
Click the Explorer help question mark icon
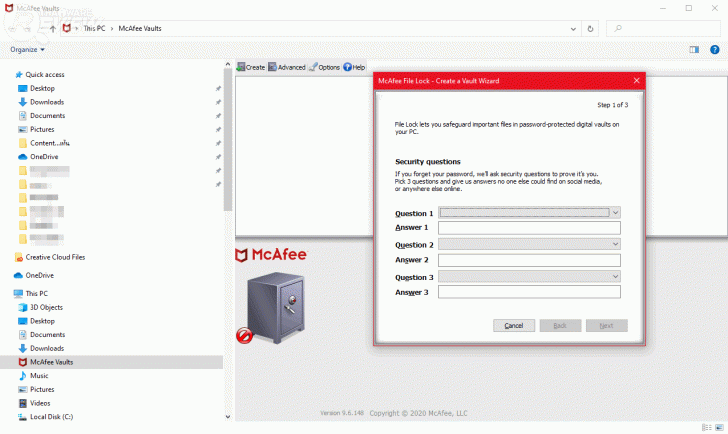coord(715,50)
